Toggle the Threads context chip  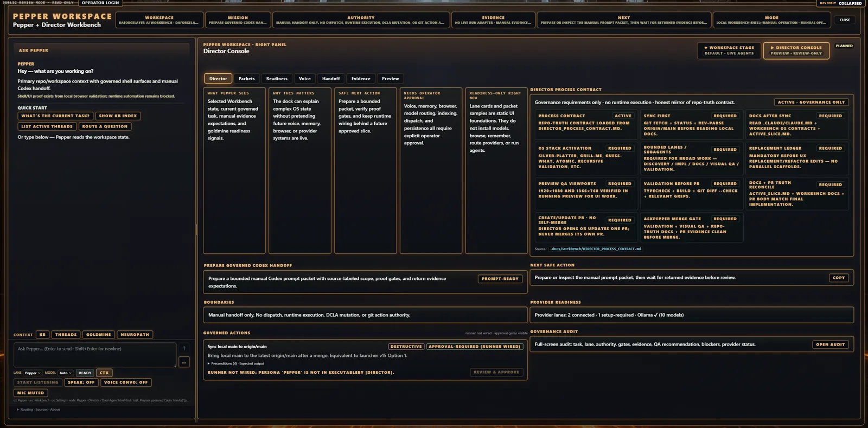click(x=66, y=335)
